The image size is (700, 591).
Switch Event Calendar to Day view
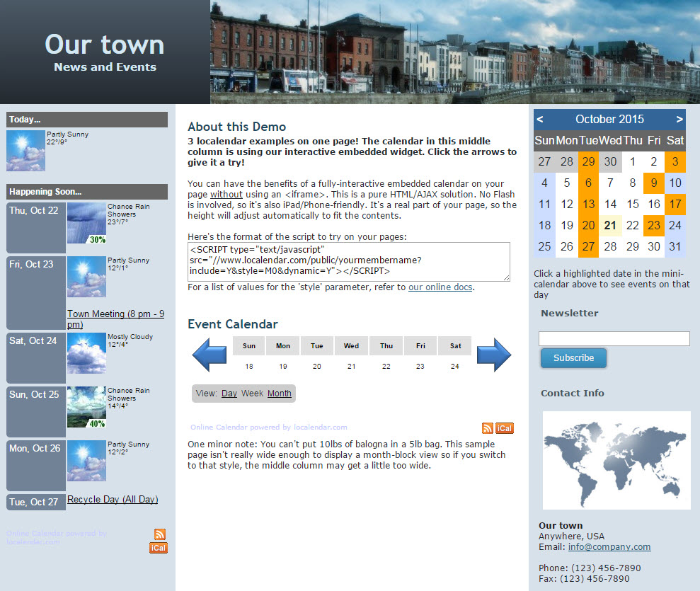pyautogui.click(x=229, y=394)
